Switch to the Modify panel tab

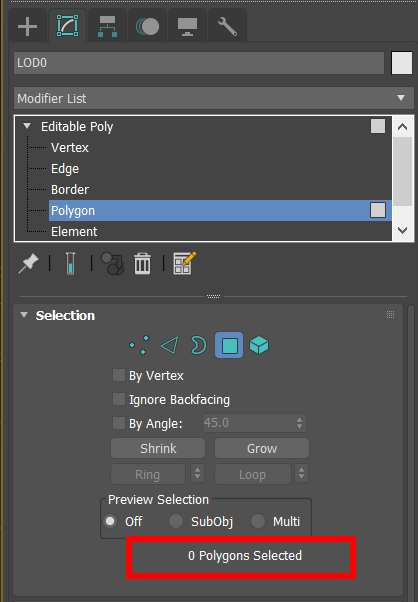point(67,26)
